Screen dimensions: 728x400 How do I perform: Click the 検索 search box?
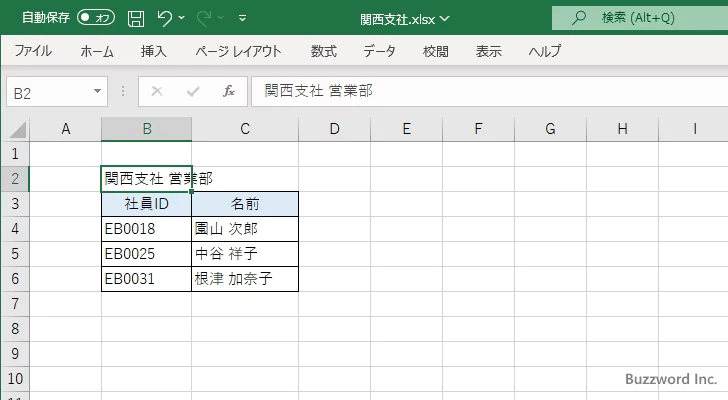[x=640, y=18]
